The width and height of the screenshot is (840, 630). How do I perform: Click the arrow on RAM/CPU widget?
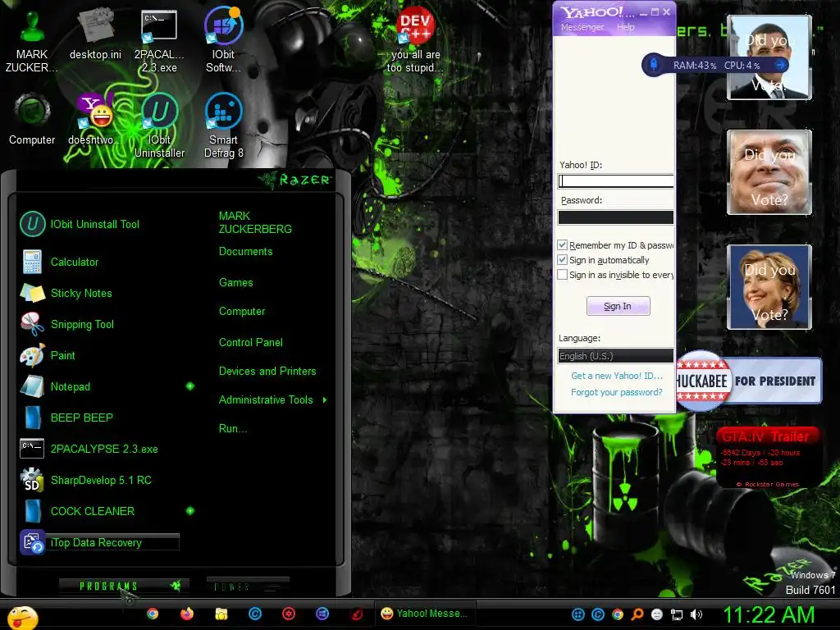781,65
